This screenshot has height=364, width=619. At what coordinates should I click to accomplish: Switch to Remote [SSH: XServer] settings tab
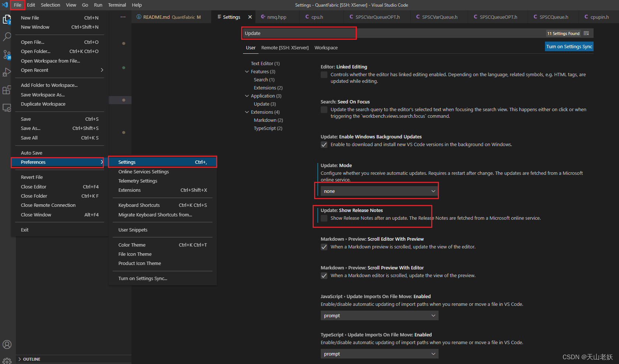(285, 47)
